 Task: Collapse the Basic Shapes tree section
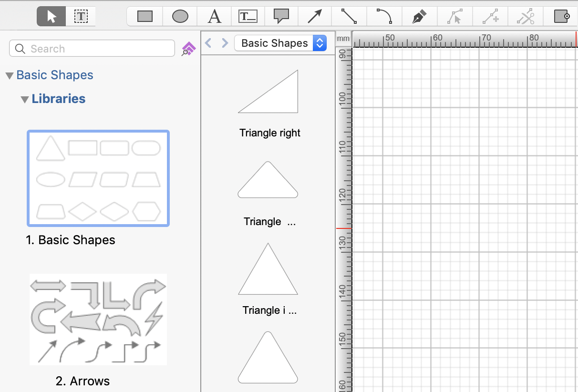[9, 75]
